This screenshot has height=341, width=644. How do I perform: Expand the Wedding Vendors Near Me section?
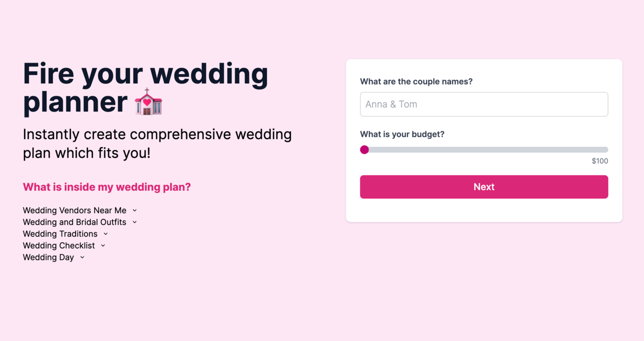coord(75,210)
